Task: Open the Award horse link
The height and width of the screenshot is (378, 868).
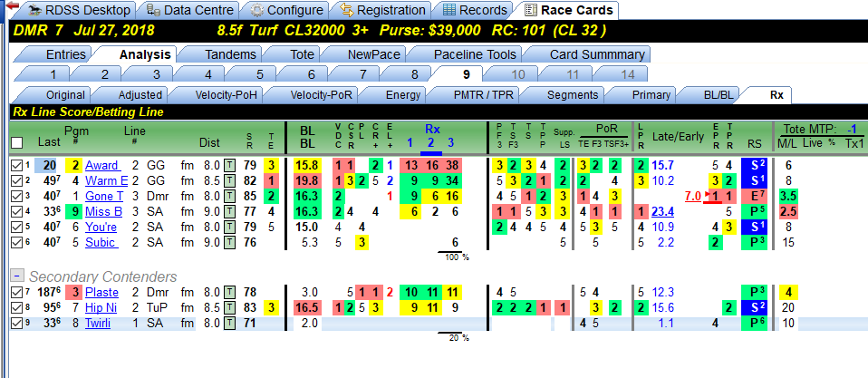Action: (x=101, y=165)
